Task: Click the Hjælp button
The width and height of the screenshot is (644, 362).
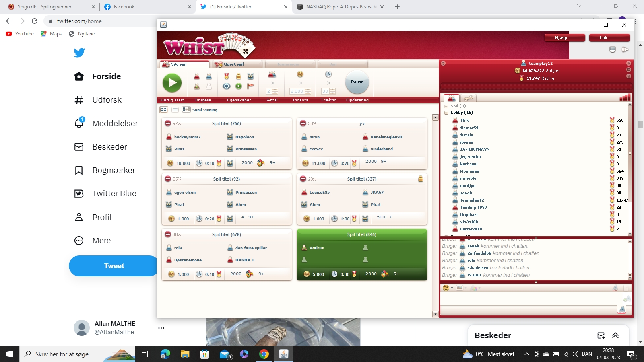Action: point(564,38)
